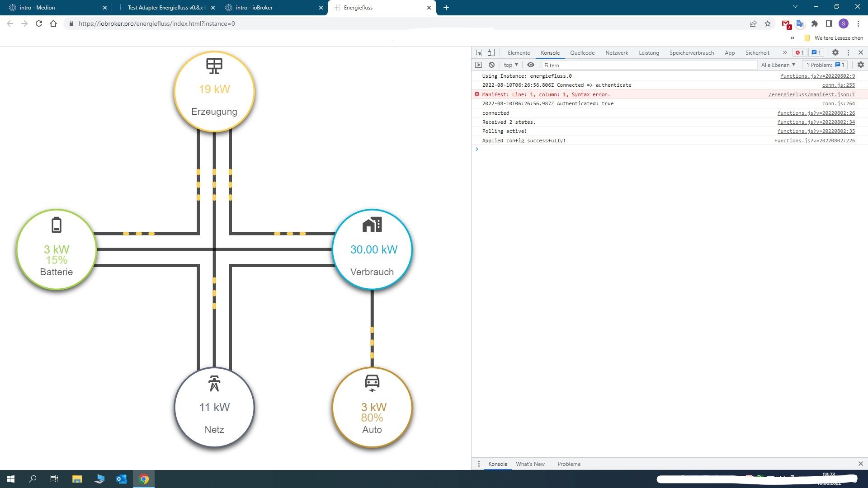Click the battery icon in Batterie circle
Image resolution: width=868 pixels, height=488 pixels.
57,225
